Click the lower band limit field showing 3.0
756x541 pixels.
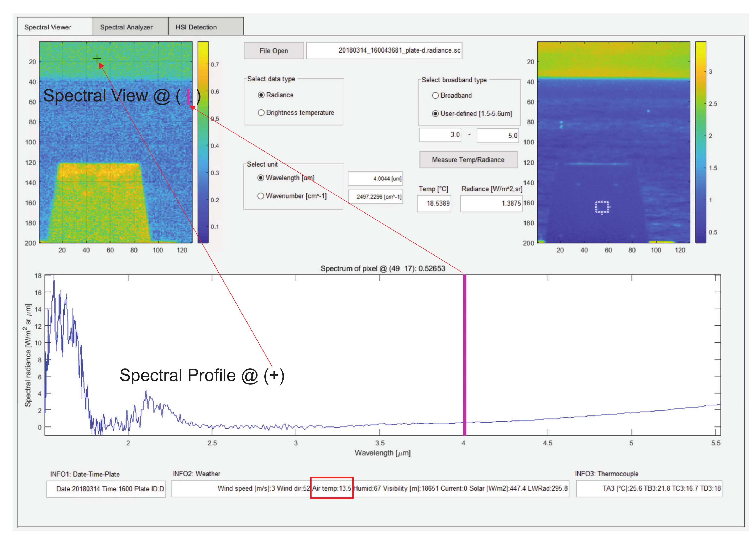tap(440, 135)
